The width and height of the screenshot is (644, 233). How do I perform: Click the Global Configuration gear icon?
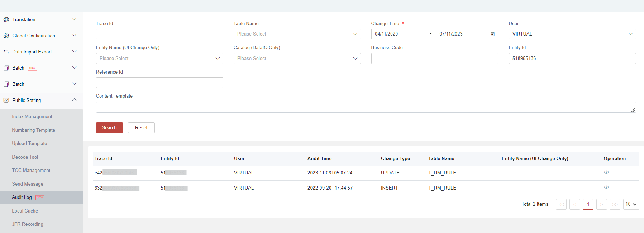coord(6,36)
